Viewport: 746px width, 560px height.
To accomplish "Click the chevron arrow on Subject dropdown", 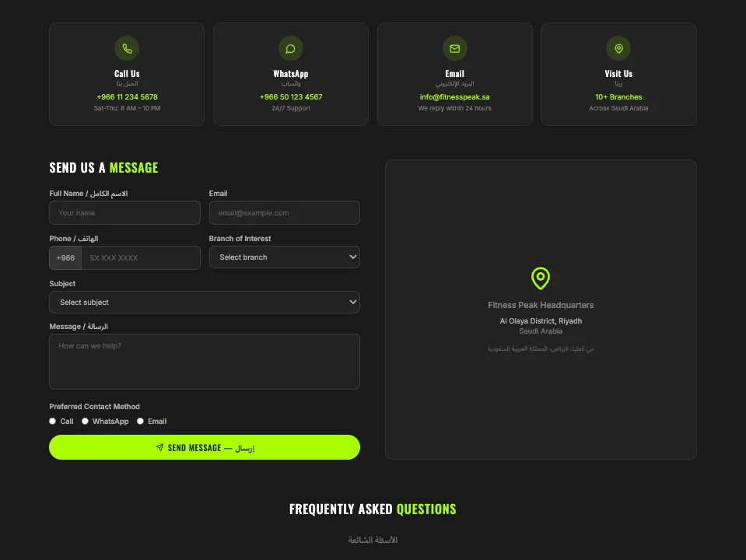I will (x=352, y=302).
